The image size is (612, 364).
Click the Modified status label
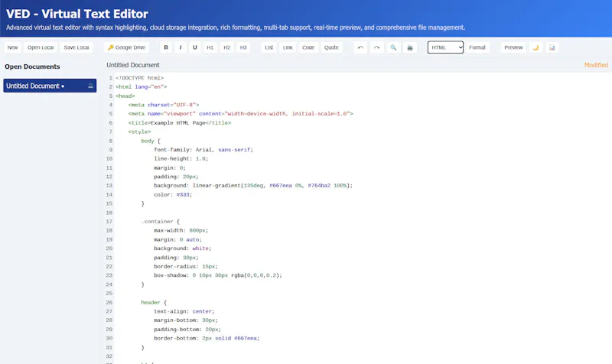click(x=596, y=65)
